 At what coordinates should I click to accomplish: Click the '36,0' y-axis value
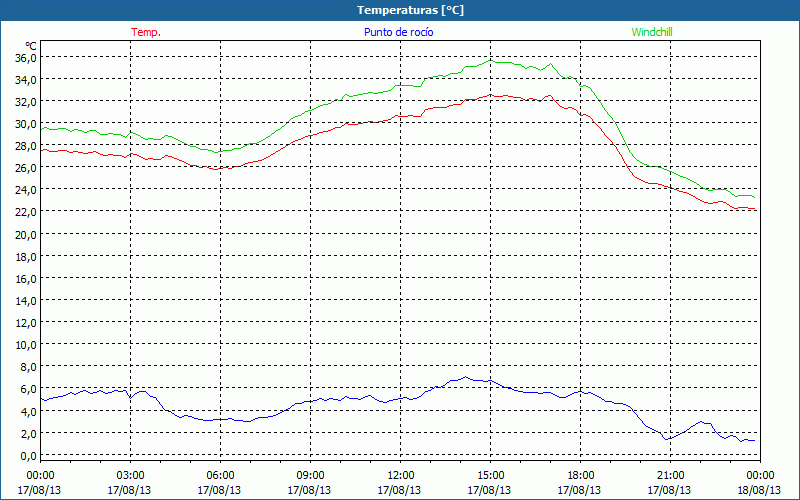[x=26, y=58]
